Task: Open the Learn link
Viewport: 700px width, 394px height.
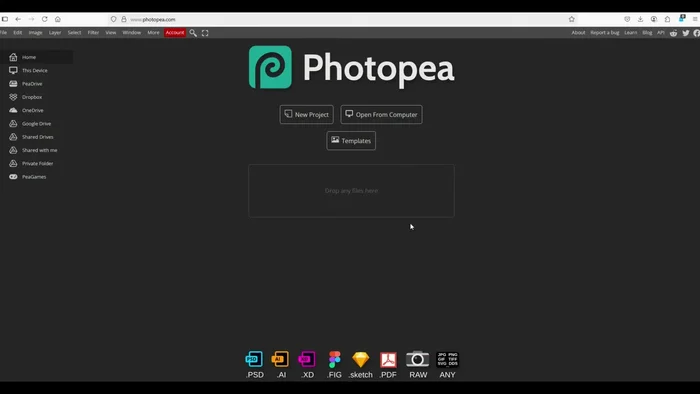Action: [630, 33]
